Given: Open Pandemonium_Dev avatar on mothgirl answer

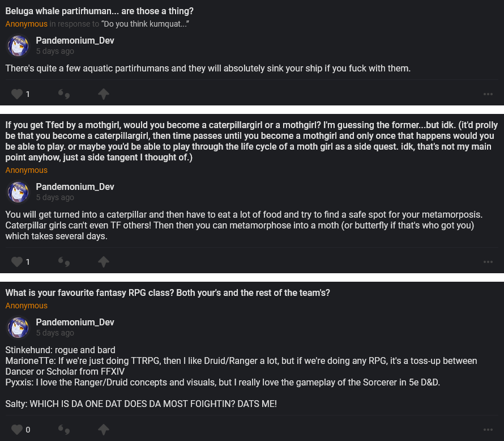Looking at the screenshot, I should tap(18, 192).
